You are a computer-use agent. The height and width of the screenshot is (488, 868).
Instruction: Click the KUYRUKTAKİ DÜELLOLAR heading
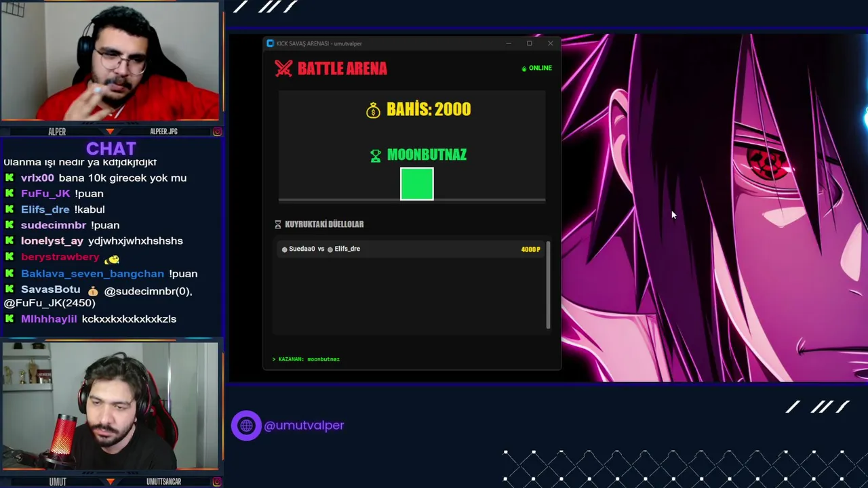(x=324, y=224)
